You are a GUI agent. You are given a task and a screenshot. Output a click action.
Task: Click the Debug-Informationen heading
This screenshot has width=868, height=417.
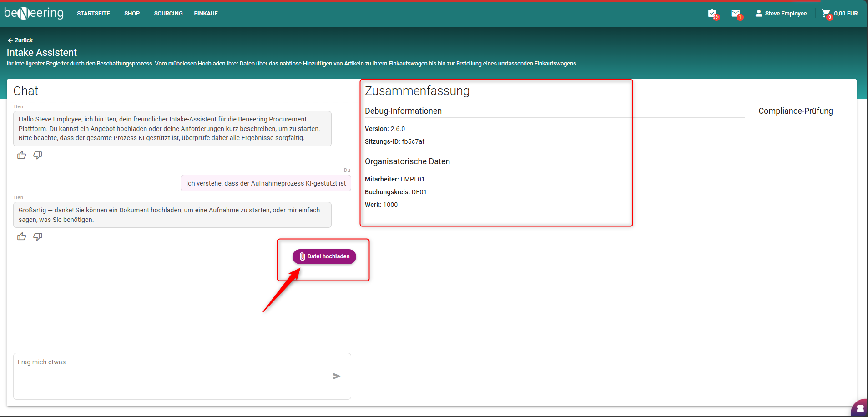coord(403,111)
